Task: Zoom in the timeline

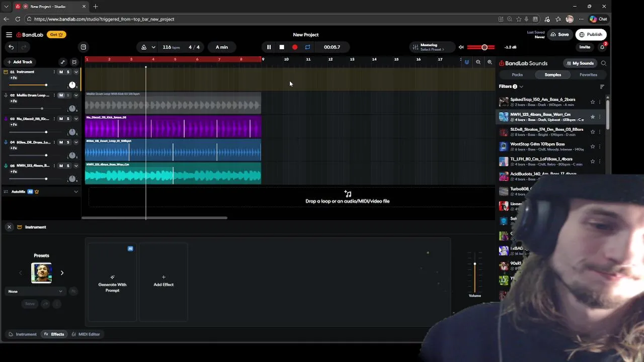Action: point(490,62)
